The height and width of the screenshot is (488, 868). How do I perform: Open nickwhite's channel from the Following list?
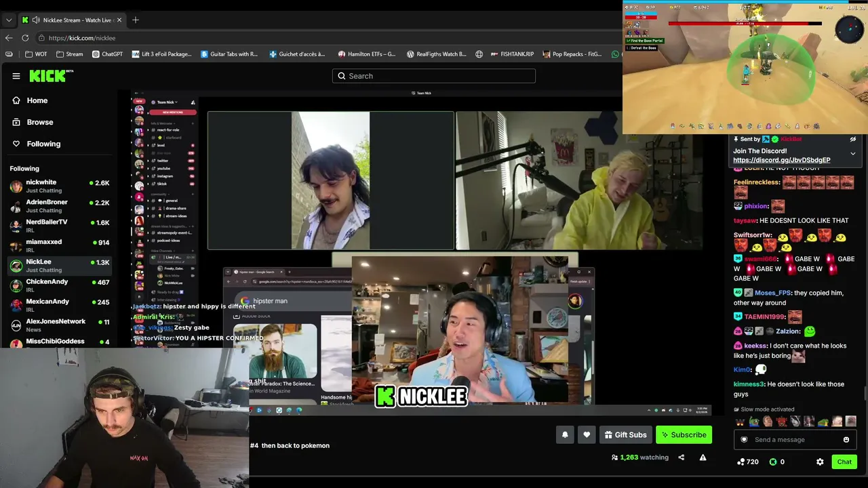click(x=60, y=186)
